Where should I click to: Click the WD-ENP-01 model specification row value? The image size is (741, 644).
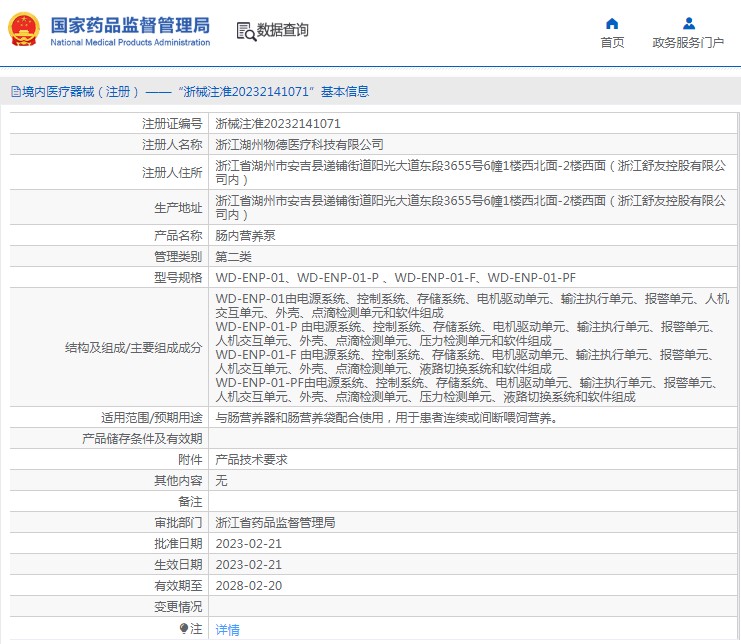[395, 277]
